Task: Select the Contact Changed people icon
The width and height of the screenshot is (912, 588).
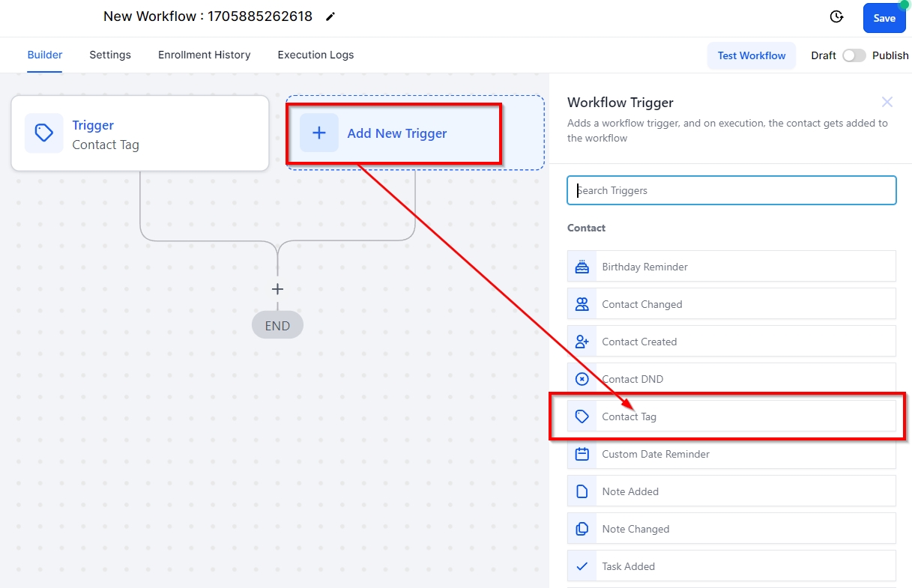Action: (x=582, y=304)
